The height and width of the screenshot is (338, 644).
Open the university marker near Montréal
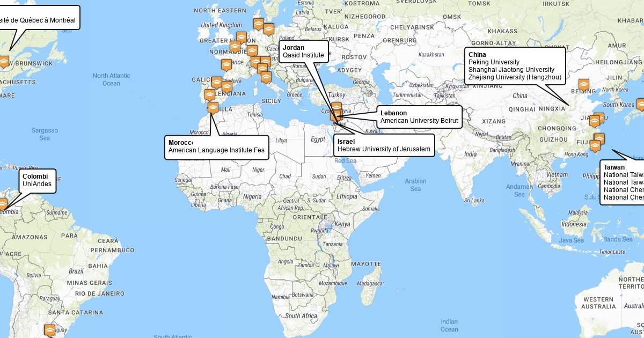click(4, 62)
